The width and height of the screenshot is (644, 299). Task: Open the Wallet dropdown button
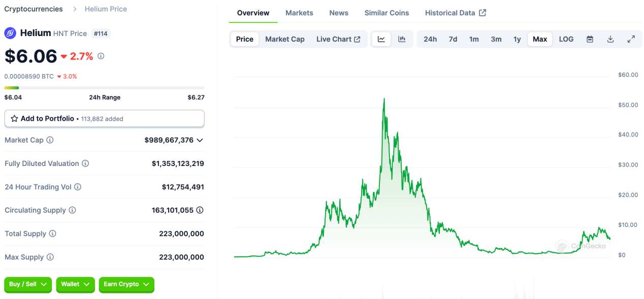point(75,285)
